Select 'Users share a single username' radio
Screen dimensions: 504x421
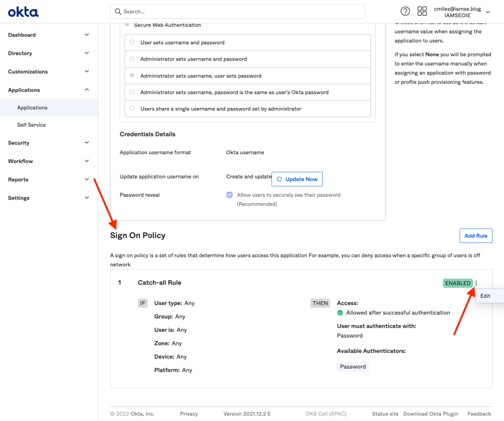point(132,108)
